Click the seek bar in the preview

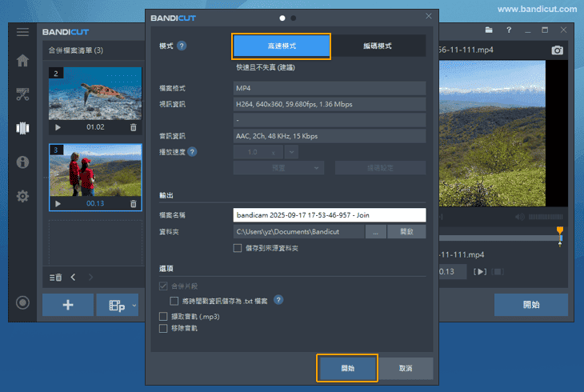(500, 238)
